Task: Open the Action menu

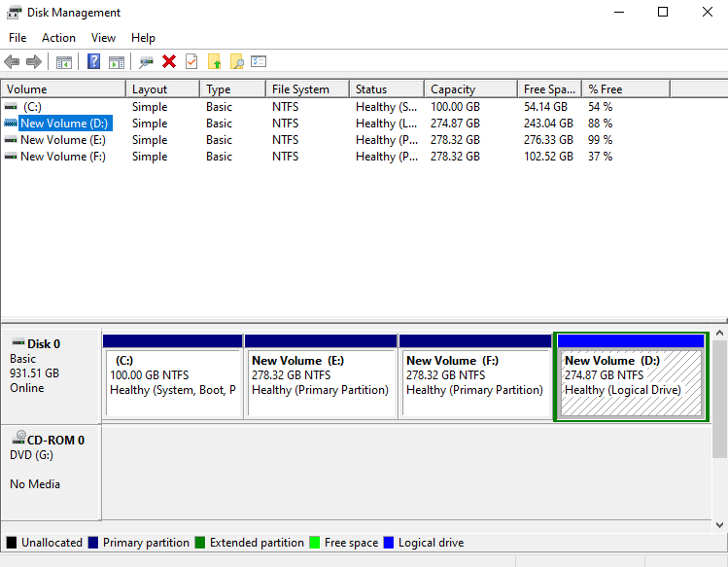Action: [x=58, y=38]
